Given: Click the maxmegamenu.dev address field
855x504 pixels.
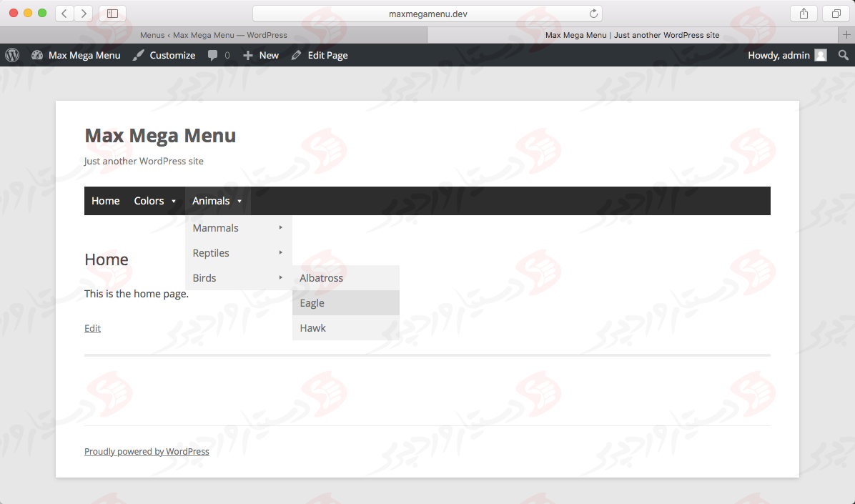Looking at the screenshot, I should tap(427, 13).
